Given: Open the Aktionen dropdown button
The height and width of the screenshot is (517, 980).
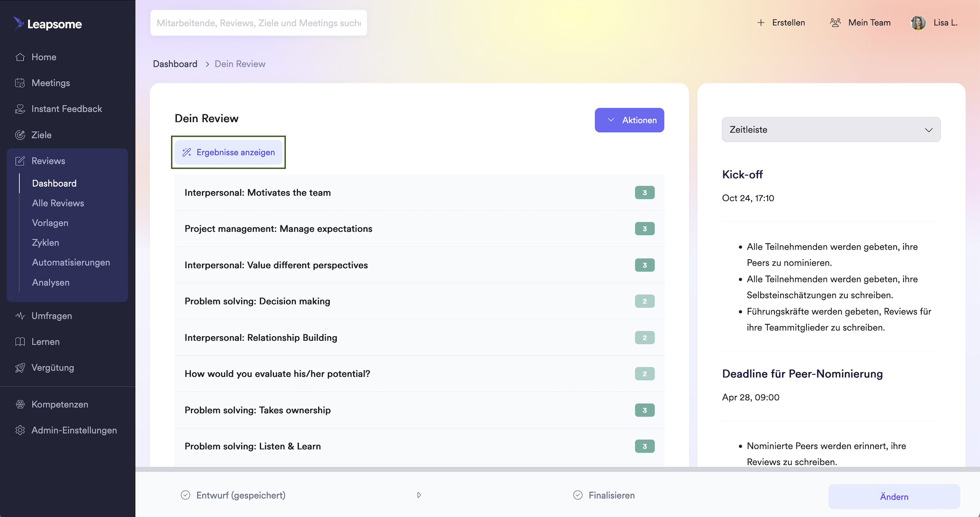Looking at the screenshot, I should [x=629, y=120].
